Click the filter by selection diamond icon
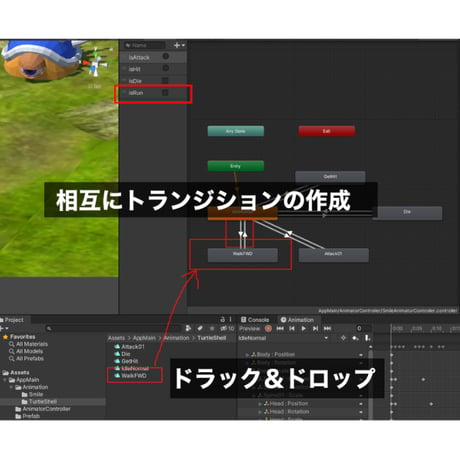Screen dimensions: 460x460 coord(343,338)
